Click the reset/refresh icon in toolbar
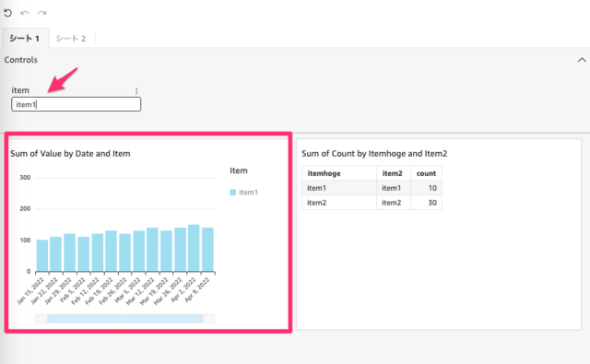 [x=8, y=13]
